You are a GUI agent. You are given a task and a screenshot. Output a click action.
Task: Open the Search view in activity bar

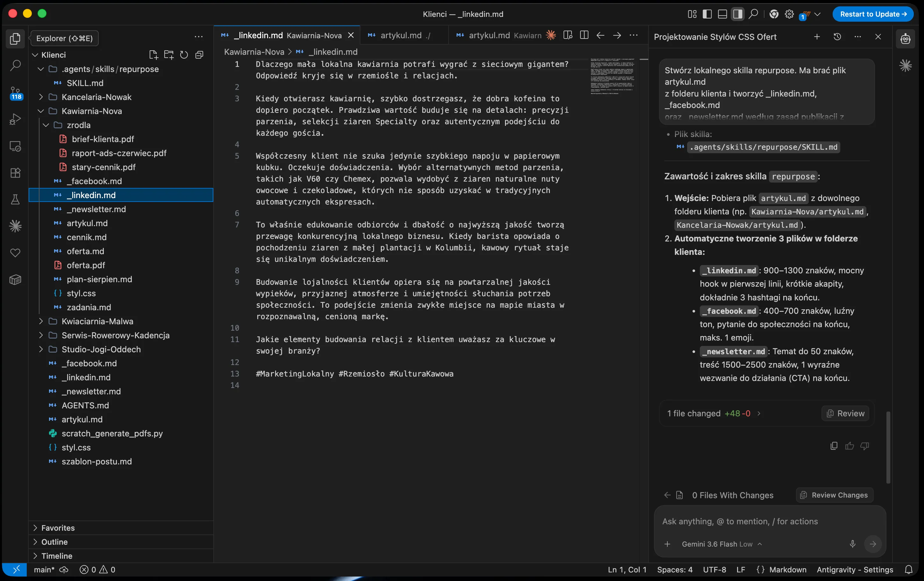click(x=15, y=65)
